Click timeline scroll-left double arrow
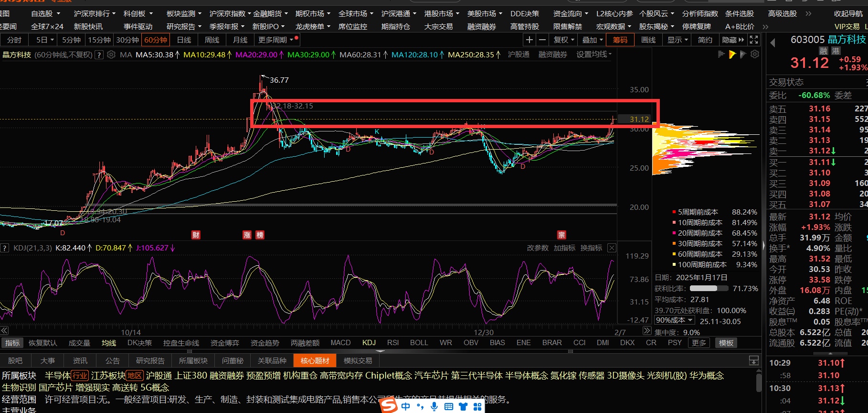 pos(4,331)
